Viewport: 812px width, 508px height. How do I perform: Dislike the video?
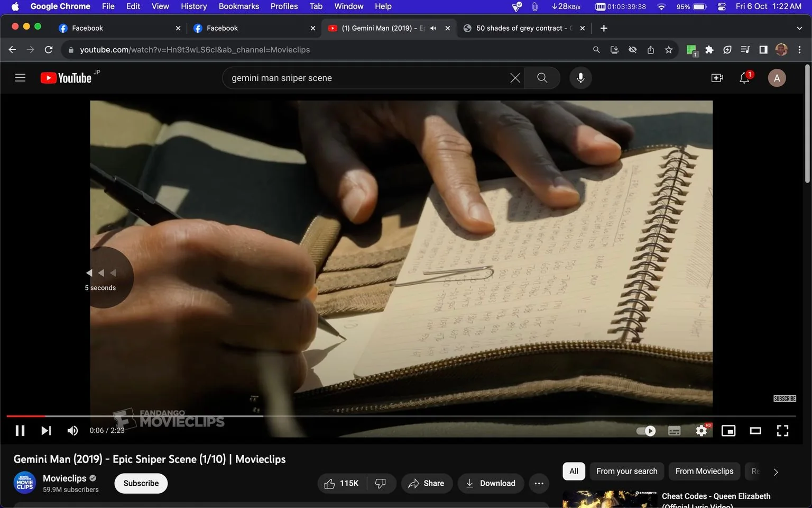(x=381, y=483)
